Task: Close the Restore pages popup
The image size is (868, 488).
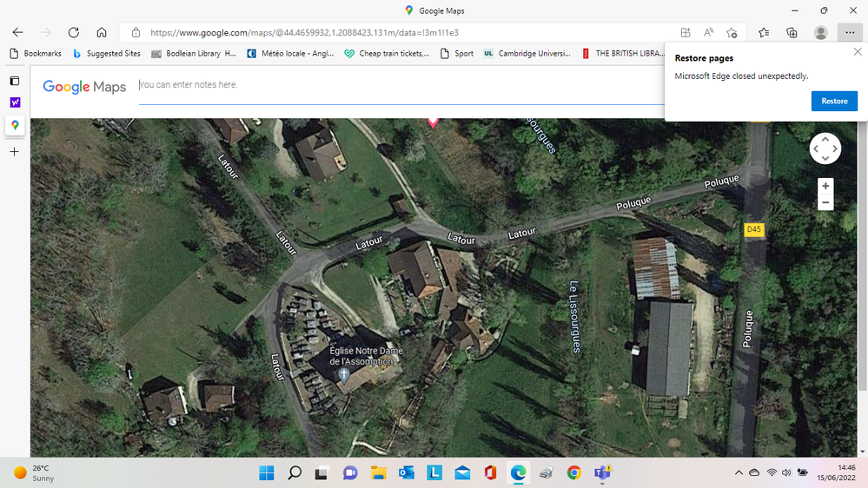Action: [858, 51]
